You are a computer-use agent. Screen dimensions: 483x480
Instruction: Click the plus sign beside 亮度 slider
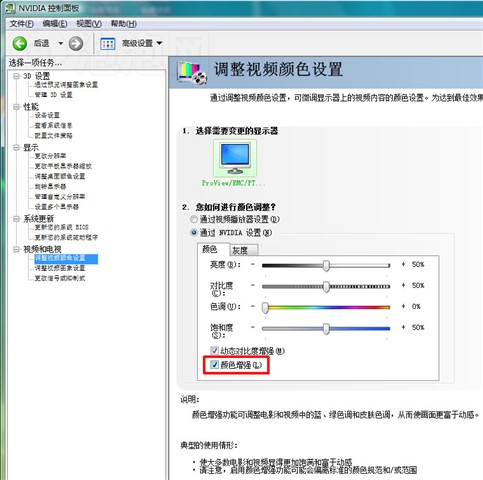[x=403, y=264]
